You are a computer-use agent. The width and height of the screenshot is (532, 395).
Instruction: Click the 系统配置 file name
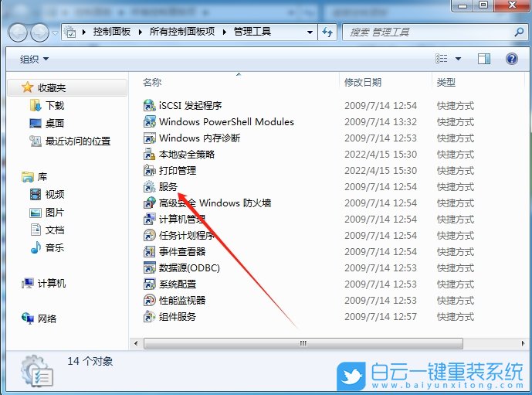point(178,284)
